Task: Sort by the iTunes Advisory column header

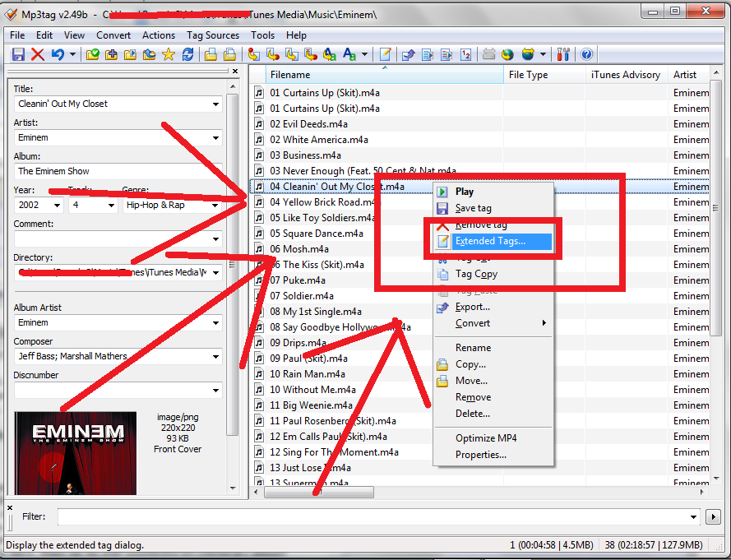Action: [x=627, y=75]
